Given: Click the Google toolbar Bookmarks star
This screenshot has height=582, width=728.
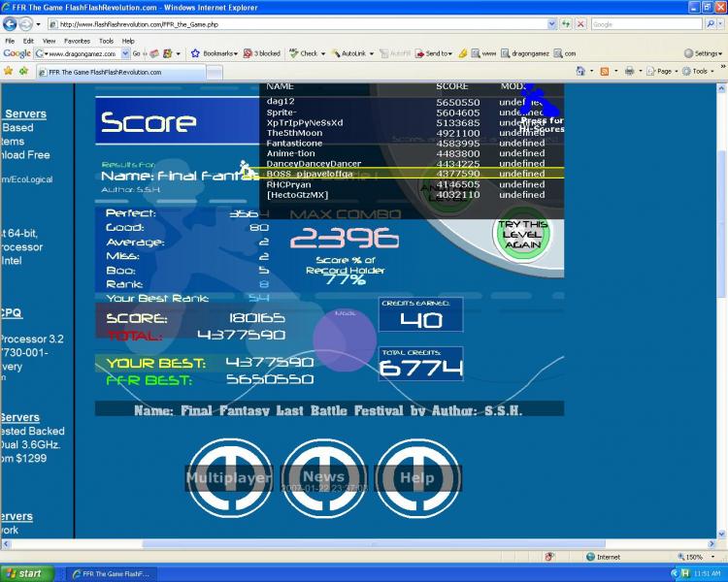Looking at the screenshot, I should tap(195, 53).
